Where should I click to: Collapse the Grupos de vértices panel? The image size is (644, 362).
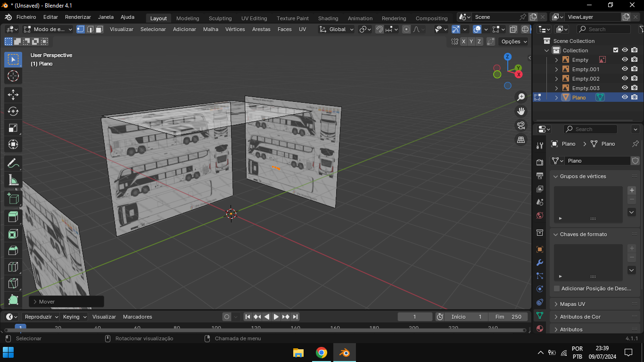coord(556,176)
